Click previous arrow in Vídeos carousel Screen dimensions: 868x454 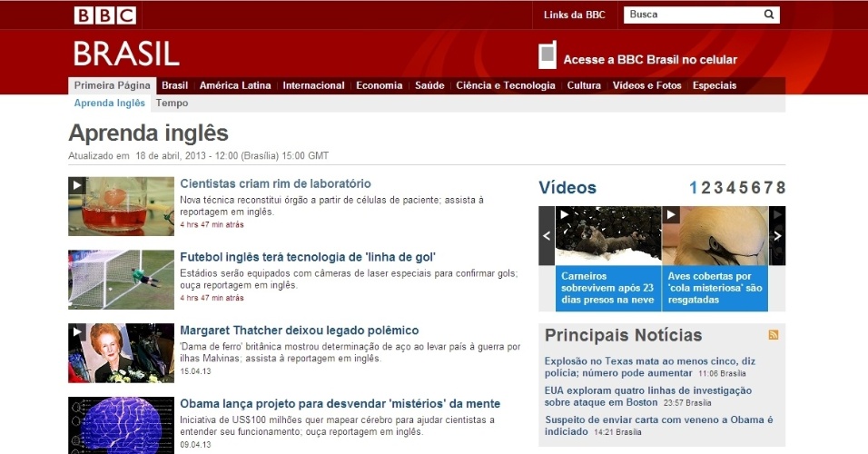pyautogui.click(x=547, y=236)
